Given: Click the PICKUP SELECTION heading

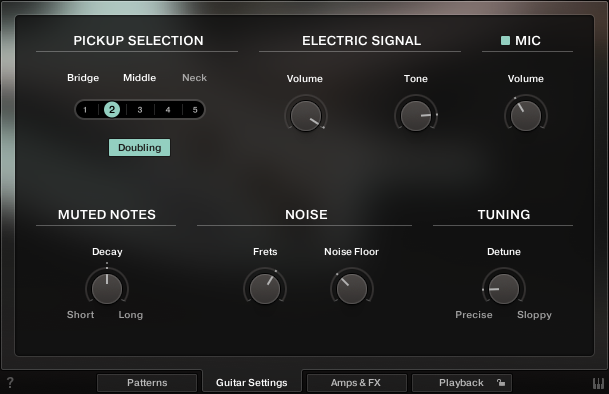Looking at the screenshot, I should (138, 41).
